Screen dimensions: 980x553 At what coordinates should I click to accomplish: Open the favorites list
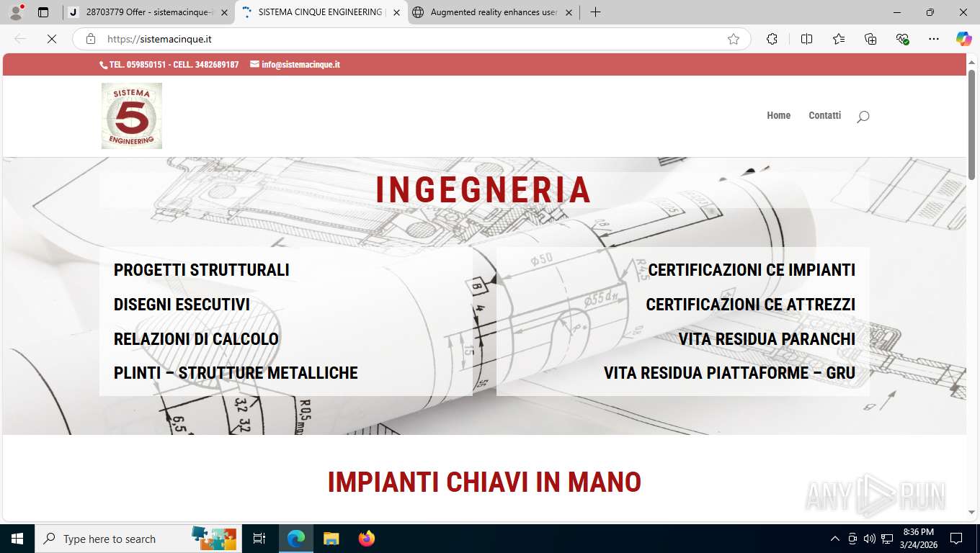(x=839, y=39)
